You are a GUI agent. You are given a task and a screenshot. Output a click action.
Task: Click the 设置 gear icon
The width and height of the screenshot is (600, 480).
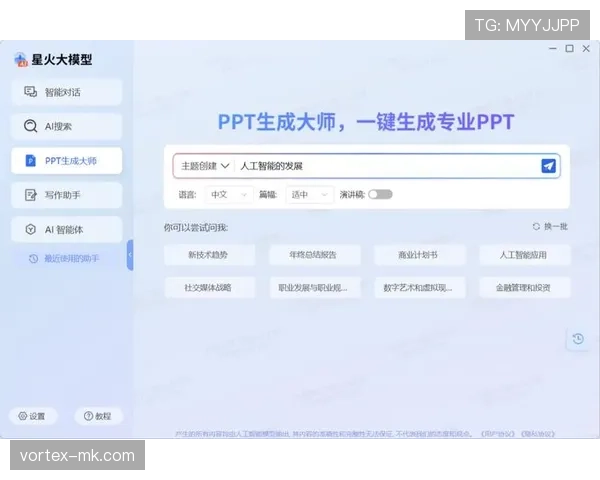(23, 416)
